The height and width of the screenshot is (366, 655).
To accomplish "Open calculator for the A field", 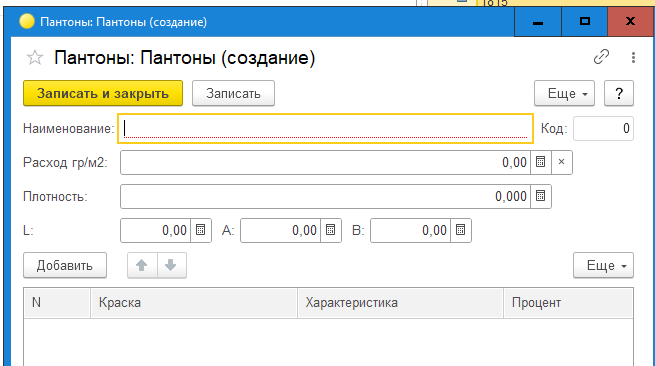I will coord(330,230).
